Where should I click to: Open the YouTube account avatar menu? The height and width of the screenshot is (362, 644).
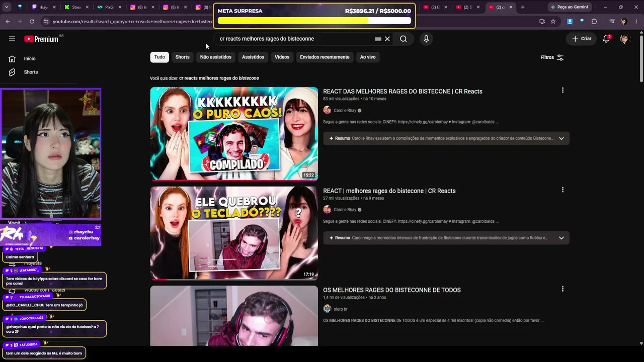625,39
